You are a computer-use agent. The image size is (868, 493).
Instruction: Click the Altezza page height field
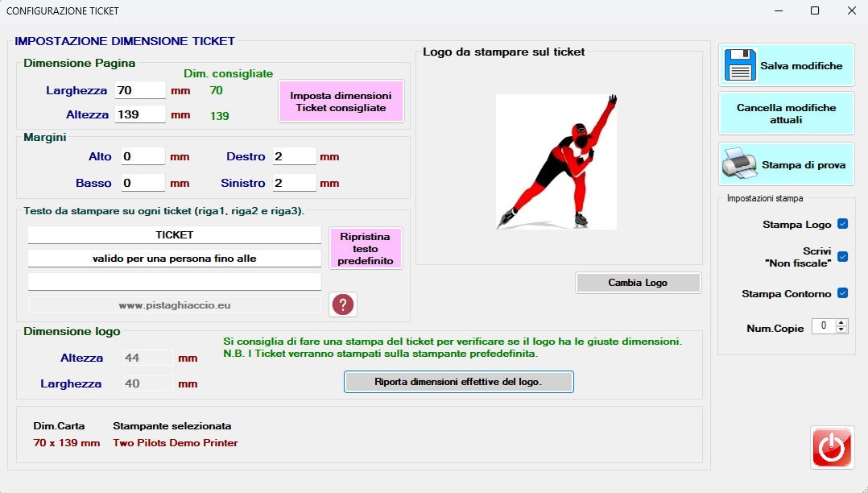click(x=140, y=114)
